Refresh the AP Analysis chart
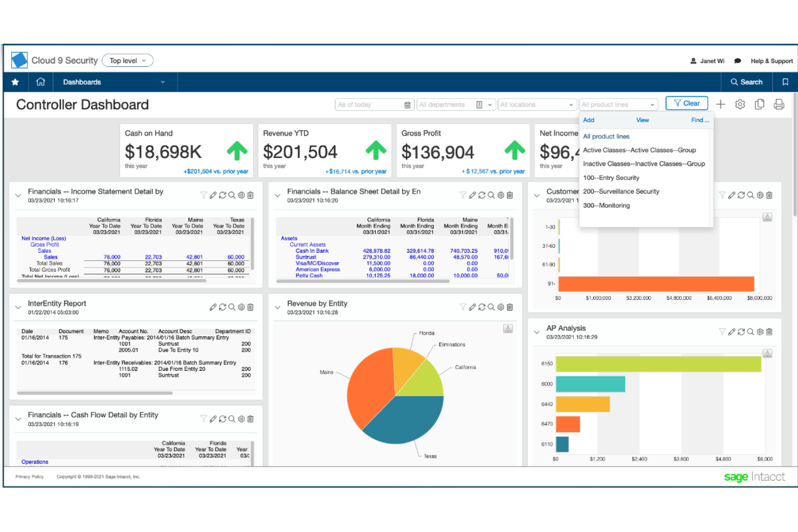This screenshot has height=532, width=798. [x=741, y=332]
